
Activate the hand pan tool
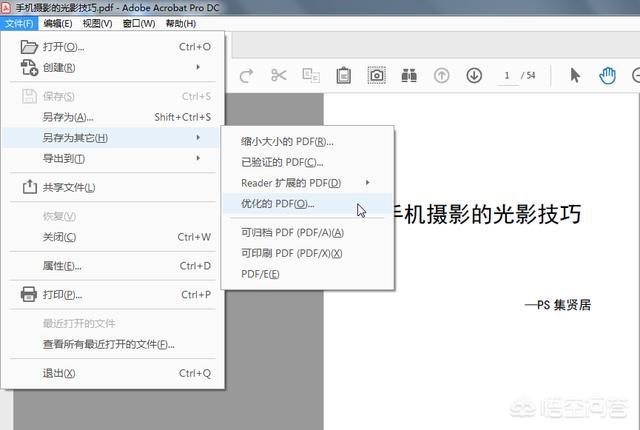click(607, 75)
